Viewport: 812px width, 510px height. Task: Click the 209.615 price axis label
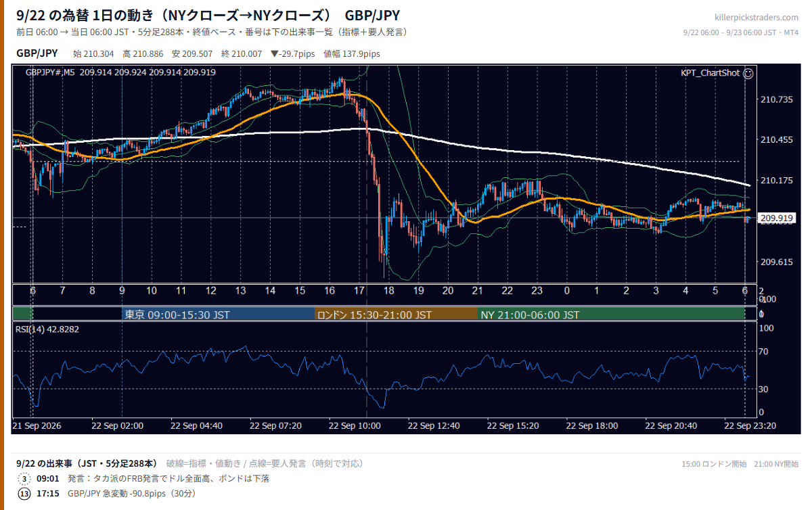tap(777, 262)
